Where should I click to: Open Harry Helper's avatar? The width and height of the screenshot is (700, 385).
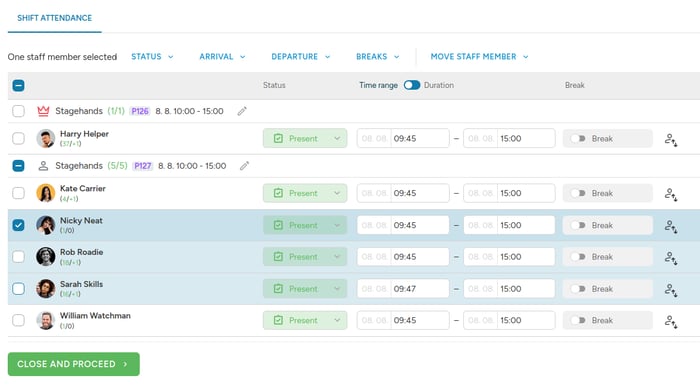coord(46,138)
